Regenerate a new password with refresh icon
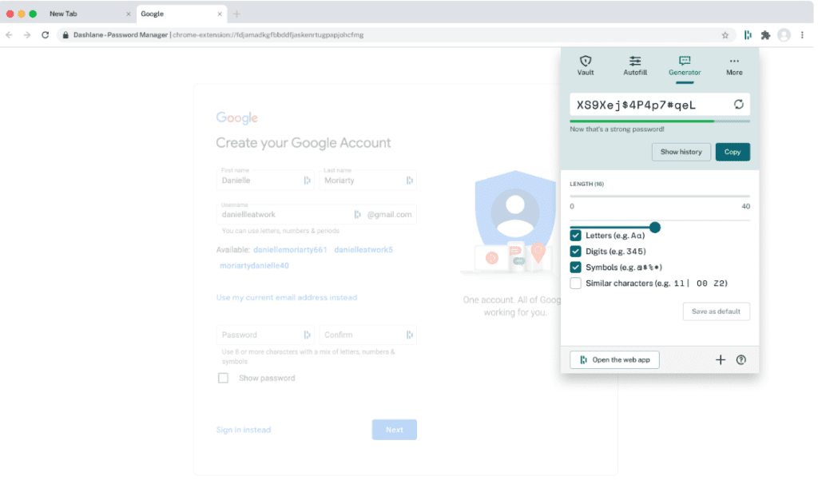818x504 pixels. click(x=739, y=105)
